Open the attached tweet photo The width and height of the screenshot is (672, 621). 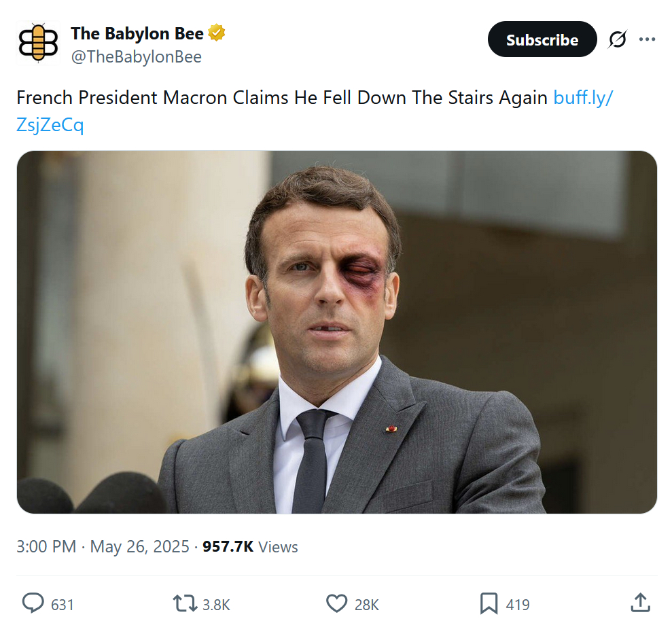[x=336, y=332]
